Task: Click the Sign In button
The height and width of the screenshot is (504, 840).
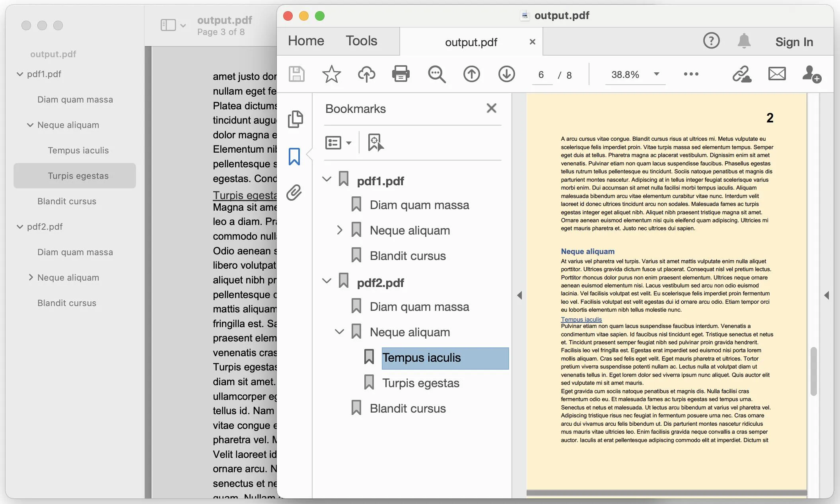Action: click(x=794, y=42)
